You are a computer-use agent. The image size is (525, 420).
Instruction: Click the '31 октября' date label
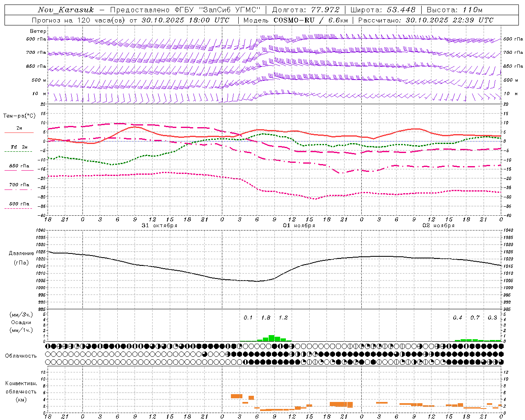pos(160,226)
